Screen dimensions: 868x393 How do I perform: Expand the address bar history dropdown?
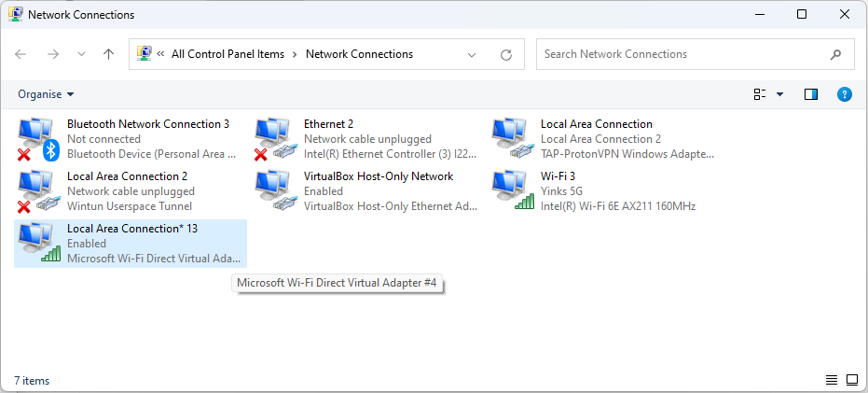pos(472,54)
